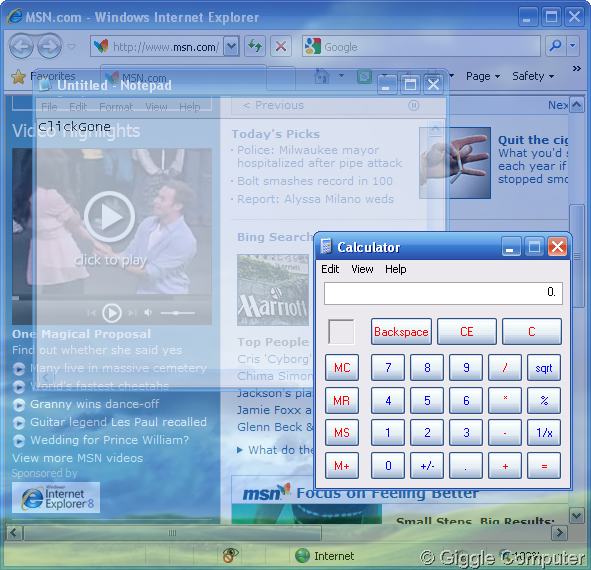Click the MR memory recall button

click(x=342, y=400)
